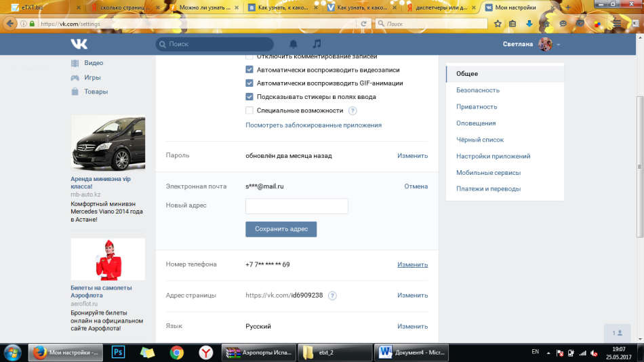Open the music note player icon

pos(317,44)
